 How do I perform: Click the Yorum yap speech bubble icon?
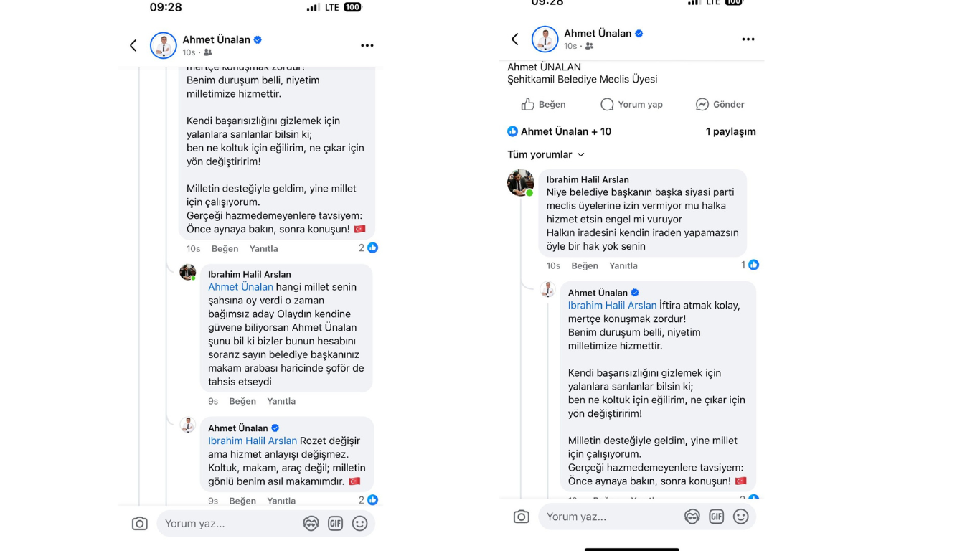tap(607, 105)
